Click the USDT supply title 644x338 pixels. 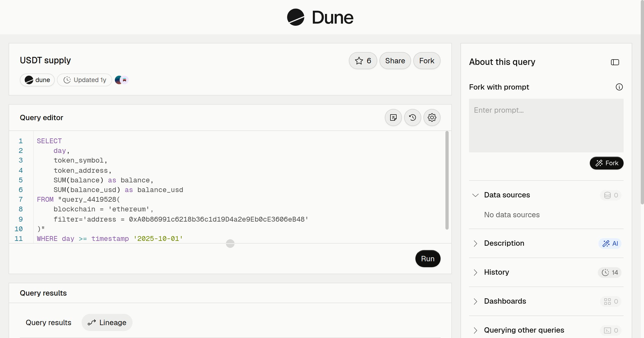pyautogui.click(x=45, y=60)
